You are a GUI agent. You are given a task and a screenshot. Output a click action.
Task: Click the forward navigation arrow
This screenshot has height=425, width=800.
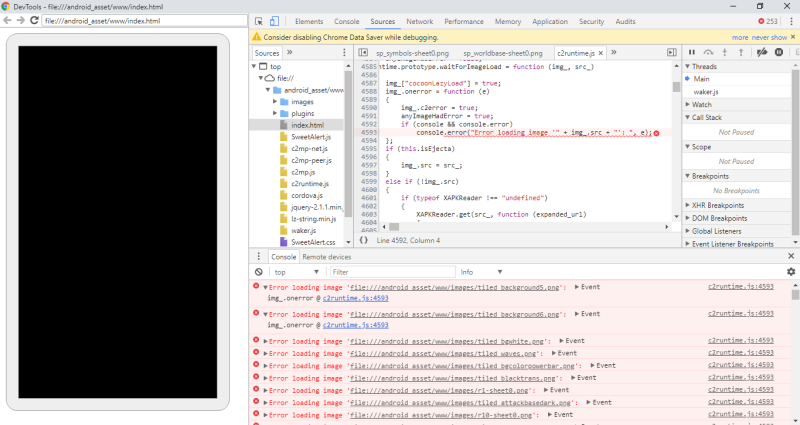[x=20, y=20]
